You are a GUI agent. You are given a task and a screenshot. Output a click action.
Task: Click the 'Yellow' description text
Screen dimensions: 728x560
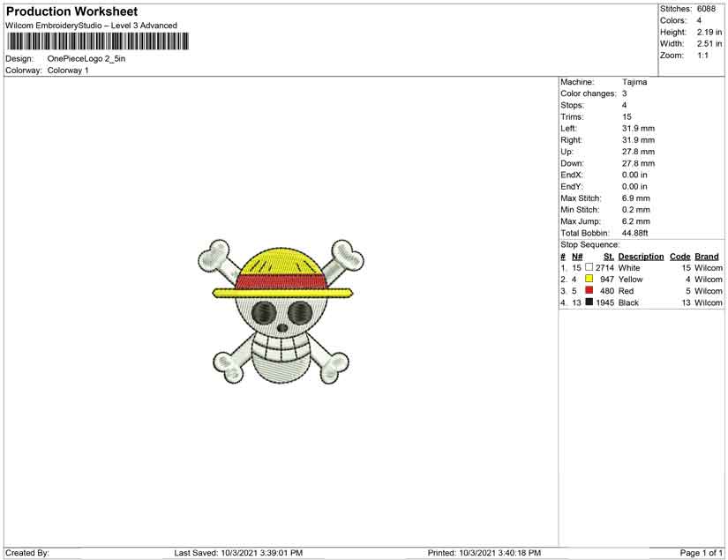pyautogui.click(x=631, y=280)
